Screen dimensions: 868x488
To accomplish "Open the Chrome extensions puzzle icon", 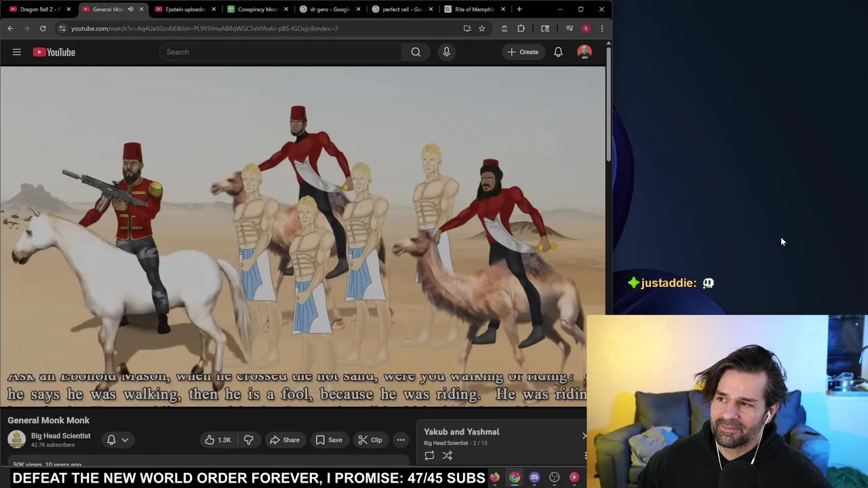I will click(x=521, y=28).
